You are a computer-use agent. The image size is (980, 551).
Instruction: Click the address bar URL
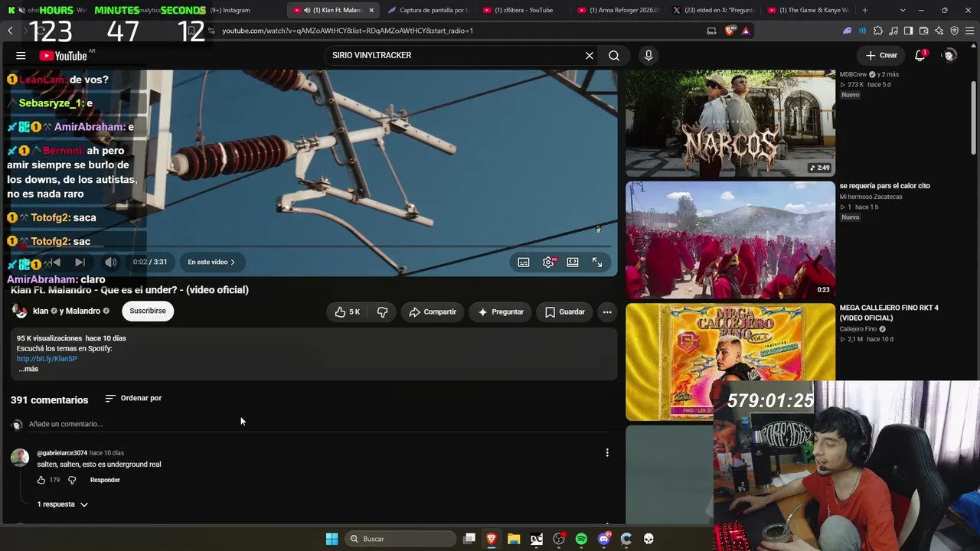click(348, 31)
